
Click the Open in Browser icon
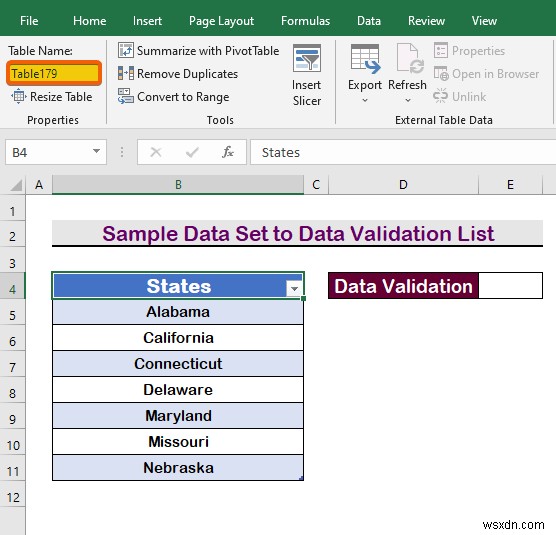tap(441, 74)
